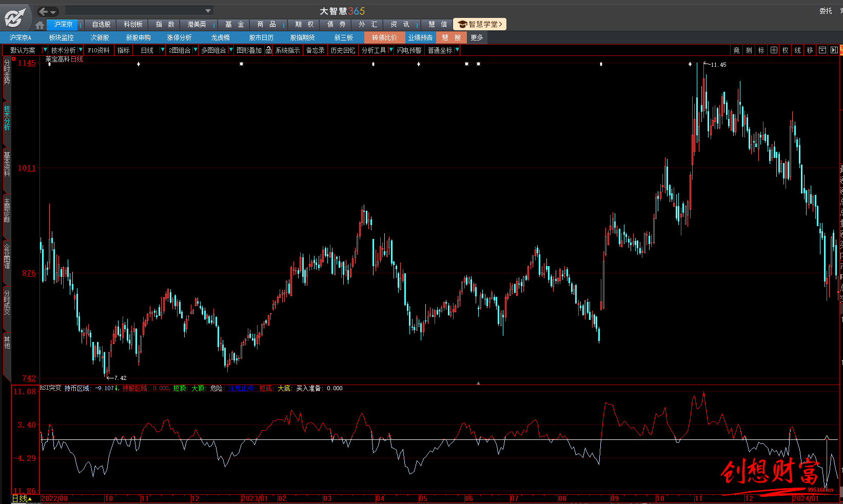Screen dimensions: 843x504
Task: Toggle the 权 ex-rights adjustment icon
Action: [x=785, y=50]
